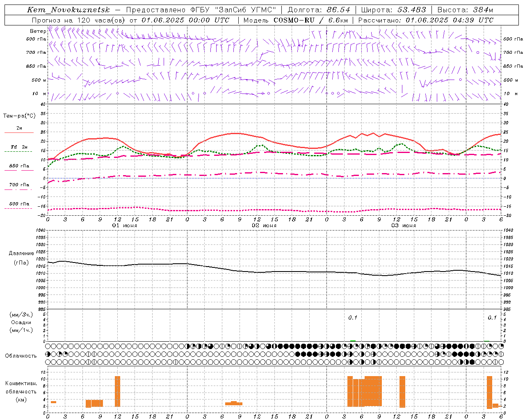Select the 03 июня date label
This screenshot has height=420, width=525.
point(404,226)
